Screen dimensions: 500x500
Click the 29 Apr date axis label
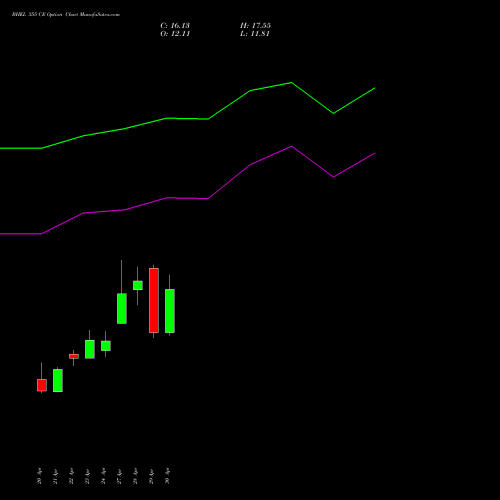tap(151, 476)
